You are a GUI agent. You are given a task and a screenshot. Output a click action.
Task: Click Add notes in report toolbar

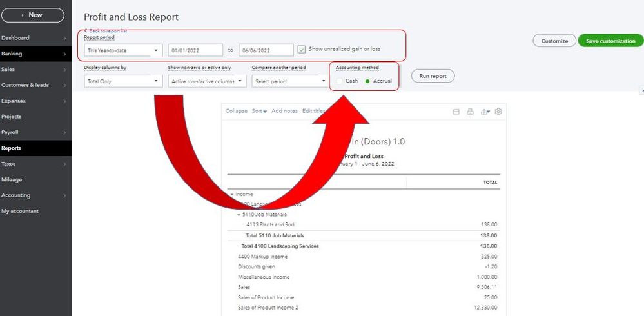pyautogui.click(x=284, y=111)
